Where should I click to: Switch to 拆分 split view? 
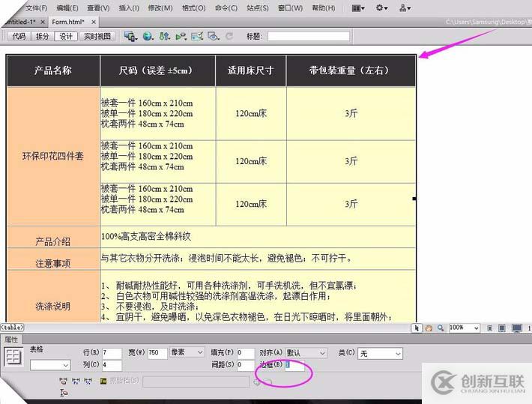[43, 36]
